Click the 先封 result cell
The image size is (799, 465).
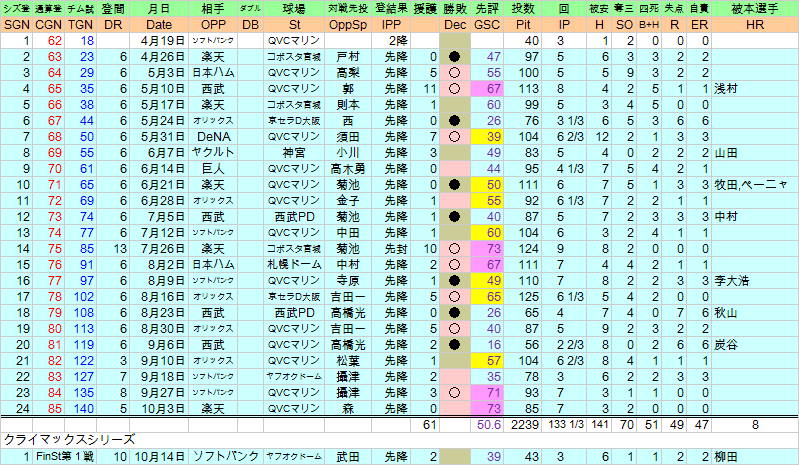click(x=391, y=249)
